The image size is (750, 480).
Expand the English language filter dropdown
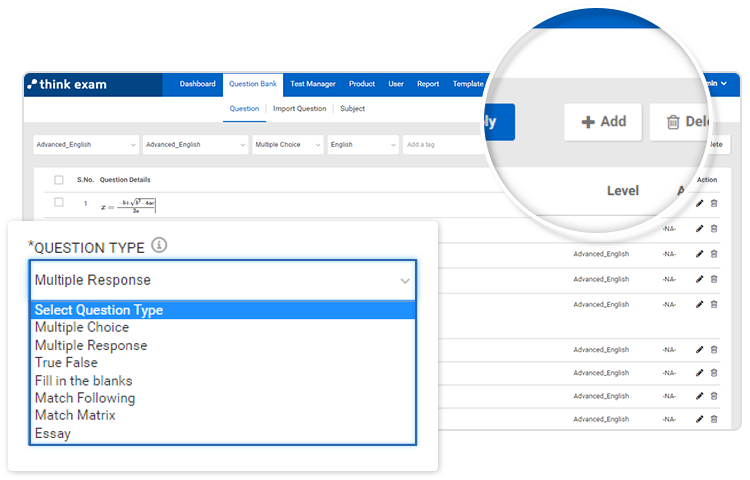pos(363,144)
